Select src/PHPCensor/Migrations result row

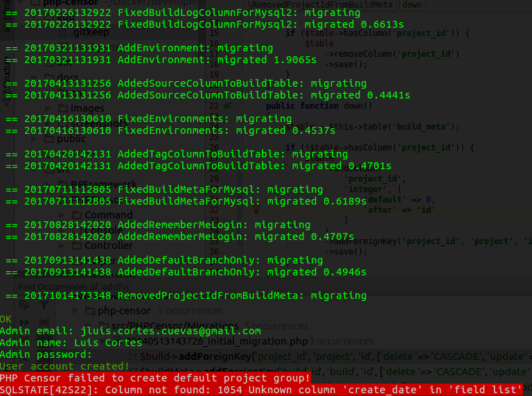204,326
